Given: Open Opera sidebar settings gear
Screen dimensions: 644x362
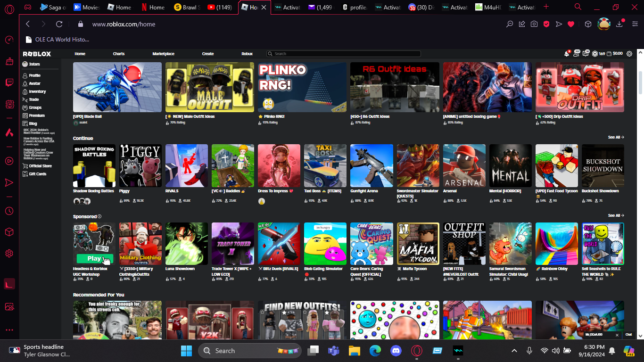Looking at the screenshot, I should coord(9,254).
